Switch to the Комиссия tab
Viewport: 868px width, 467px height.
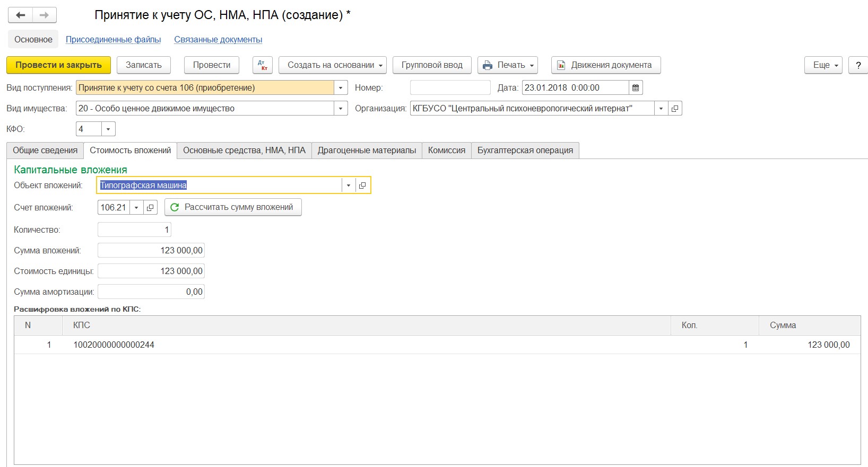pyautogui.click(x=447, y=151)
